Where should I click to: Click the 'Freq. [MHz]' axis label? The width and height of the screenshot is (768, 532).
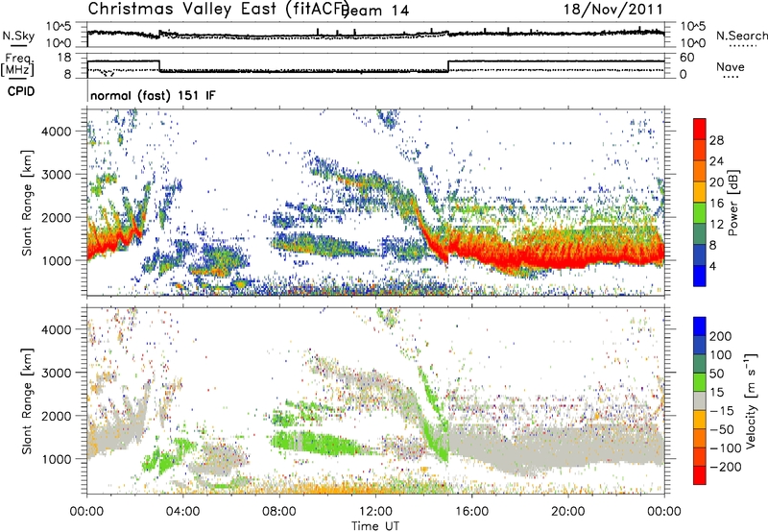tap(17, 65)
